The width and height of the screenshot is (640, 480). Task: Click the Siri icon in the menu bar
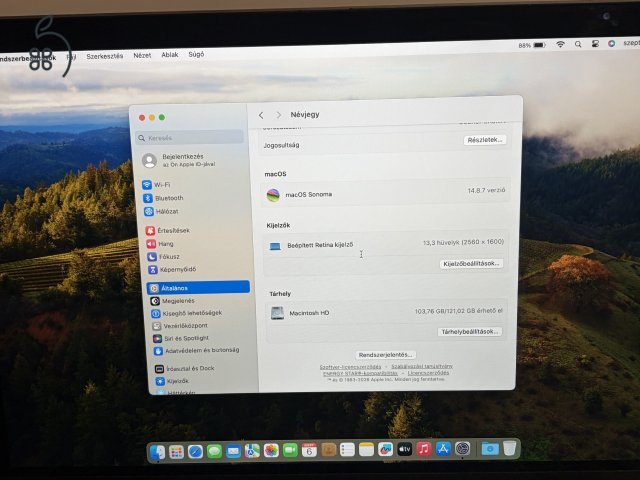pos(611,43)
